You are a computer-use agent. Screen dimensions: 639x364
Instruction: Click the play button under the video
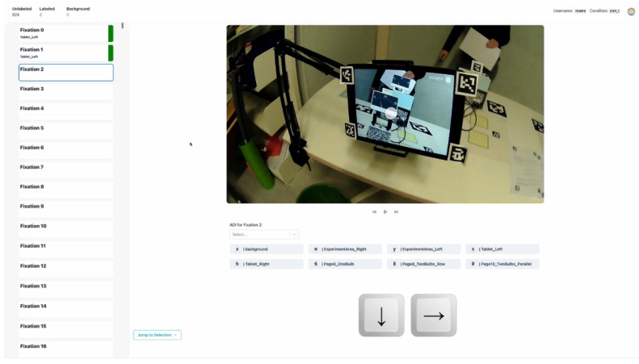coord(385,211)
